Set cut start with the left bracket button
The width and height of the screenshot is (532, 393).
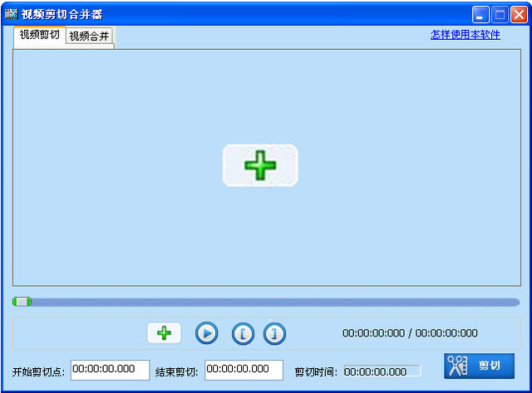point(243,334)
